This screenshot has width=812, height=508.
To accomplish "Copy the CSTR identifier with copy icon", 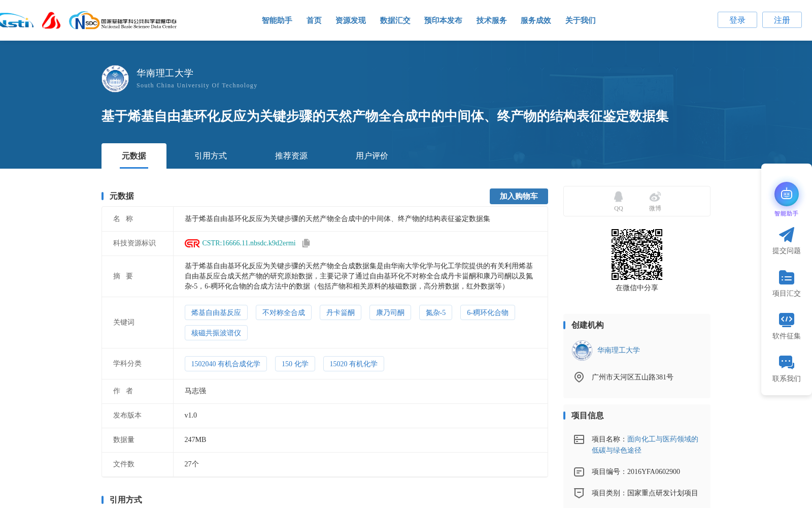I will pos(306,243).
